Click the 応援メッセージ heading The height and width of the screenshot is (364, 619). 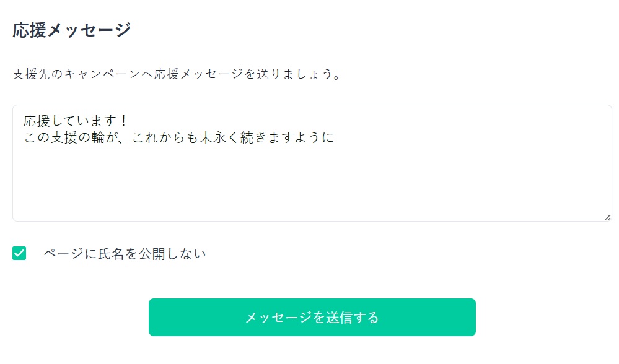pos(71,30)
